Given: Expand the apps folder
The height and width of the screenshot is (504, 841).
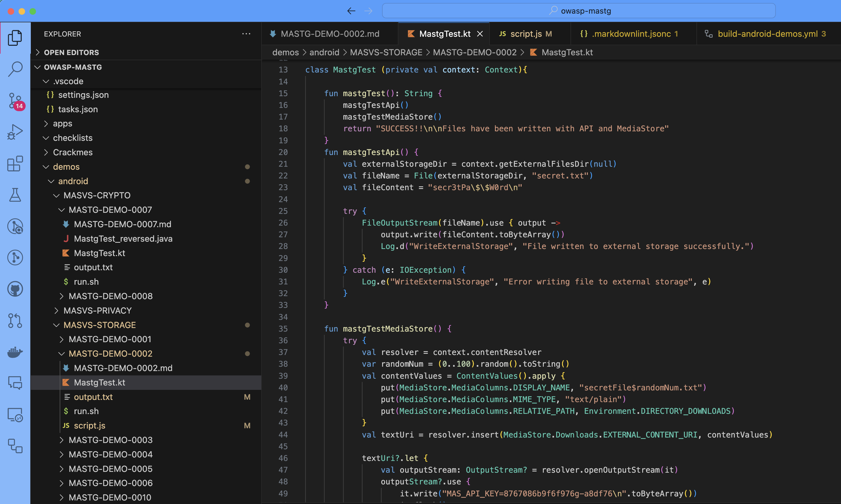Looking at the screenshot, I should tap(62, 124).
